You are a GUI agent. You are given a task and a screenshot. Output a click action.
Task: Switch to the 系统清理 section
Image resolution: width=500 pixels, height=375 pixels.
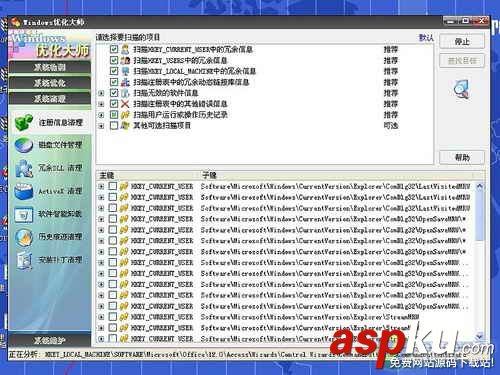[x=50, y=99]
